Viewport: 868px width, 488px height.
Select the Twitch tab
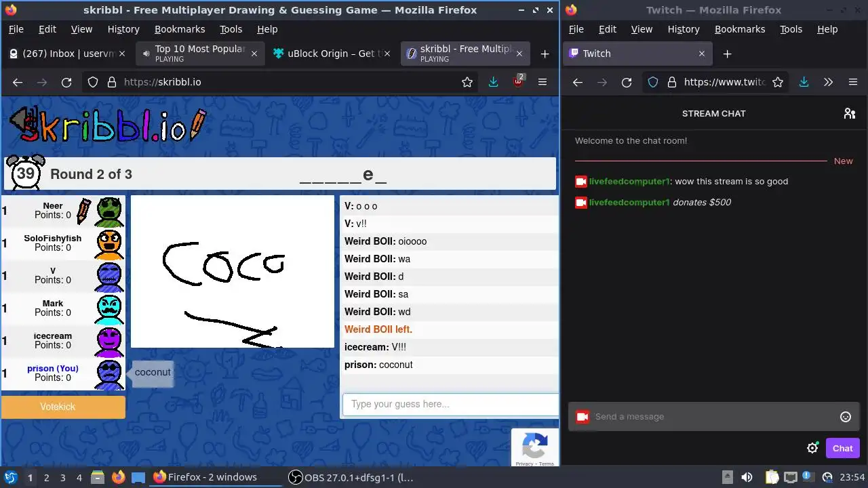tap(637, 54)
